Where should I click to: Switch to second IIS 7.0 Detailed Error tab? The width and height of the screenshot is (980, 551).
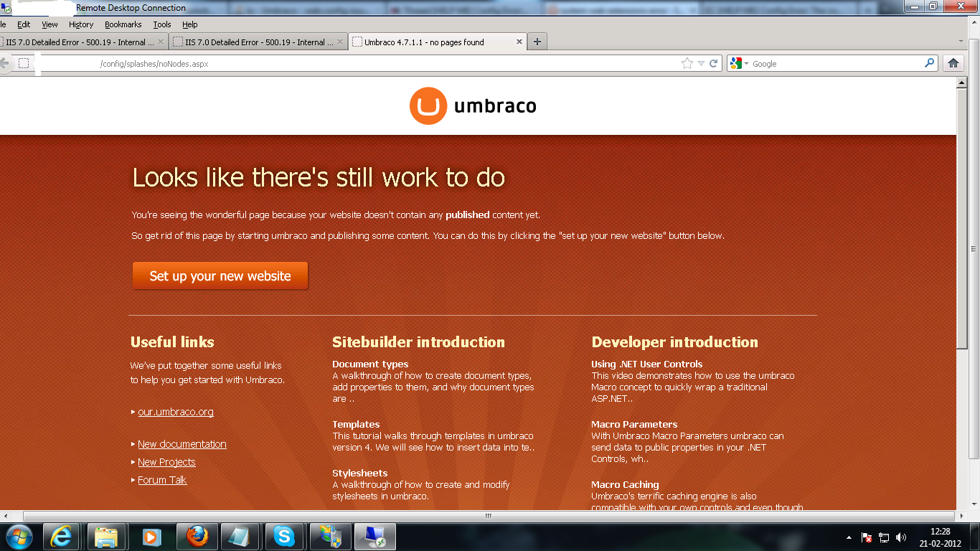tap(258, 42)
